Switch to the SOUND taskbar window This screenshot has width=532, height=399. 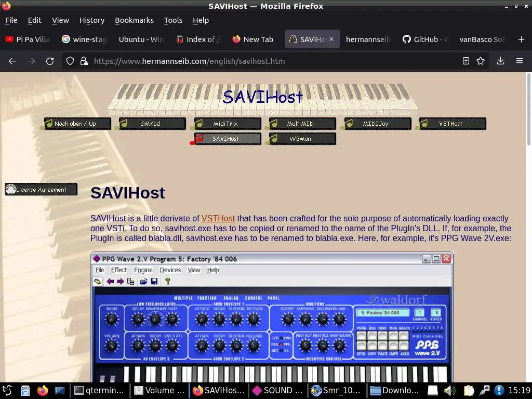point(278,391)
